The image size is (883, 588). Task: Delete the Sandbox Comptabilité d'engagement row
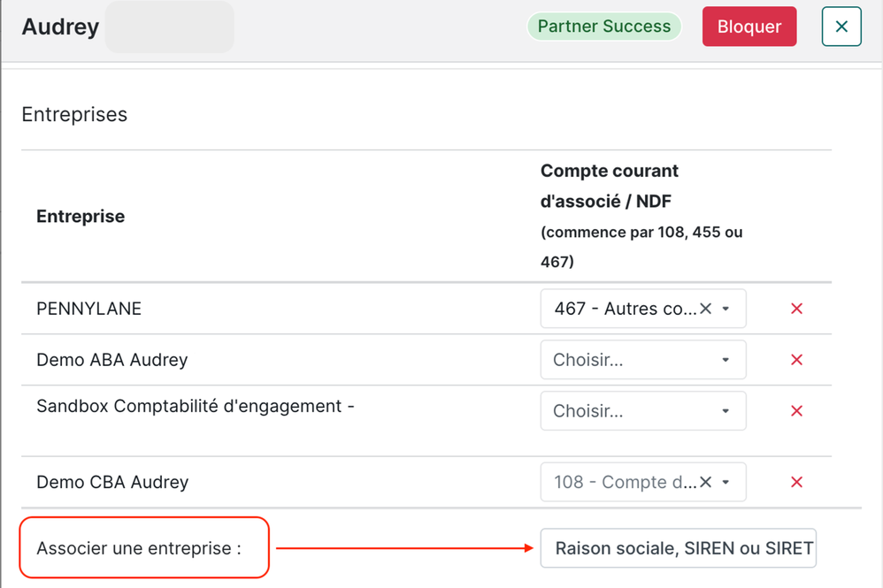796,411
